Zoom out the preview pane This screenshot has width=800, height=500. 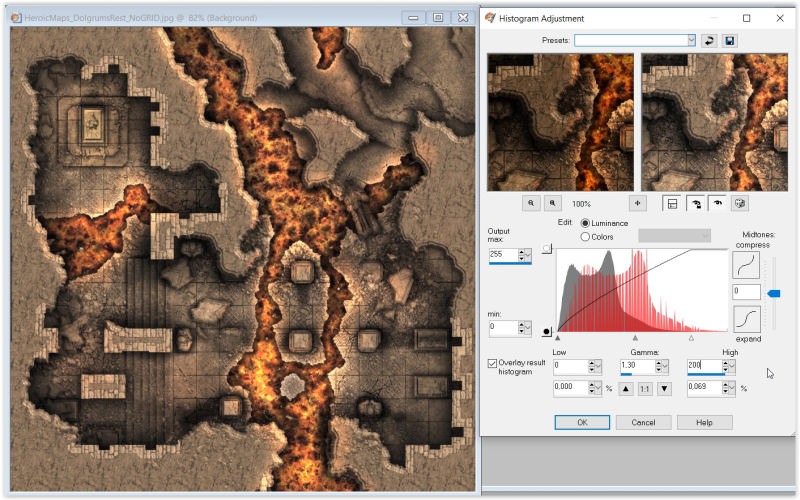coord(531,203)
